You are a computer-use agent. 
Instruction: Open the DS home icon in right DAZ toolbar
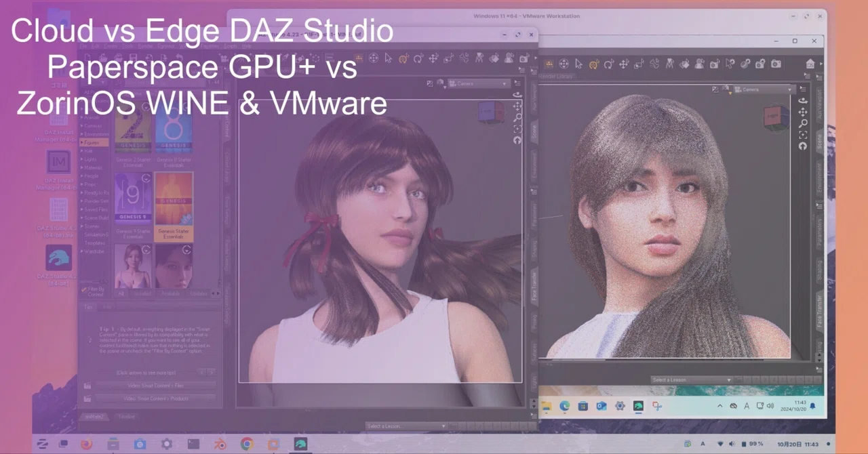click(x=810, y=64)
